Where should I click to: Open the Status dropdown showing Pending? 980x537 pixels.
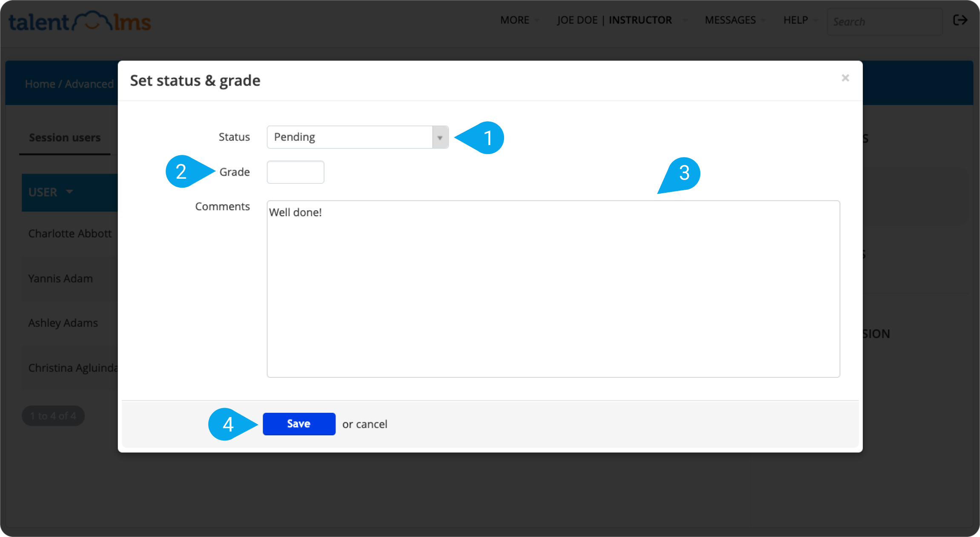[x=358, y=137]
